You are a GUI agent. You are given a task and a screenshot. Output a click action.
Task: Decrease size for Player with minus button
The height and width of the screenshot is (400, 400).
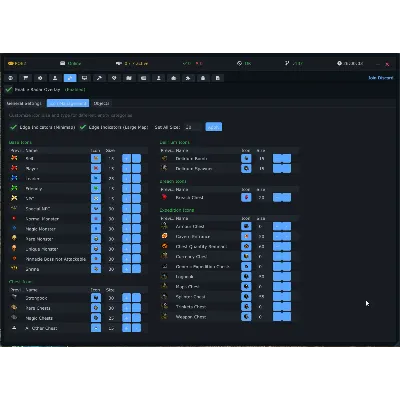click(x=136, y=168)
